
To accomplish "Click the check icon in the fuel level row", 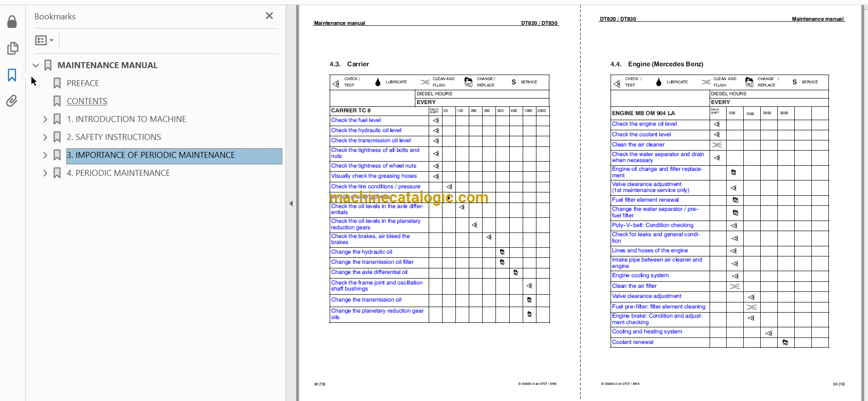I will pyautogui.click(x=436, y=120).
